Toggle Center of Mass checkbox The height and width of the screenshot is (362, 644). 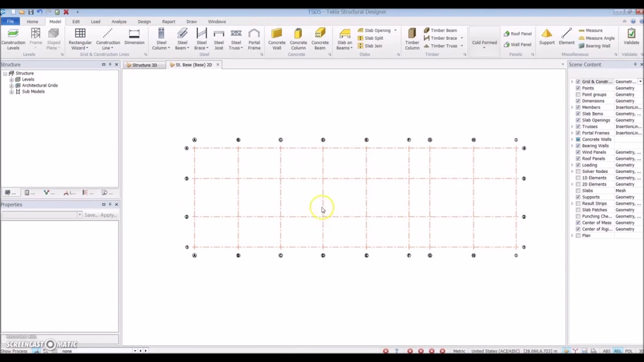click(x=578, y=223)
